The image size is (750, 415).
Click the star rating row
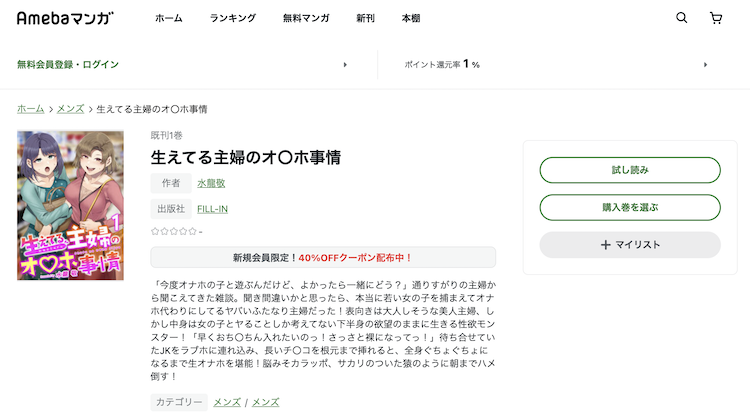pos(176,231)
